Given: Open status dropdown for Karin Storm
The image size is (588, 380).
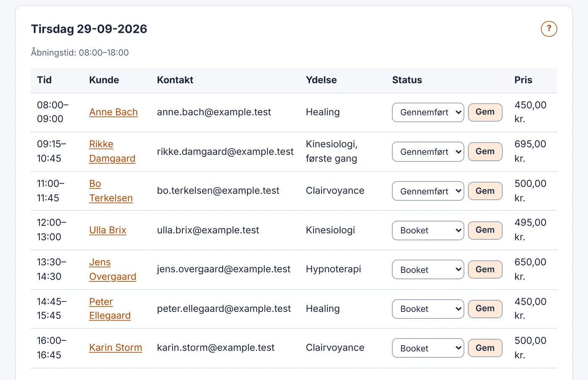Looking at the screenshot, I should click(x=428, y=348).
